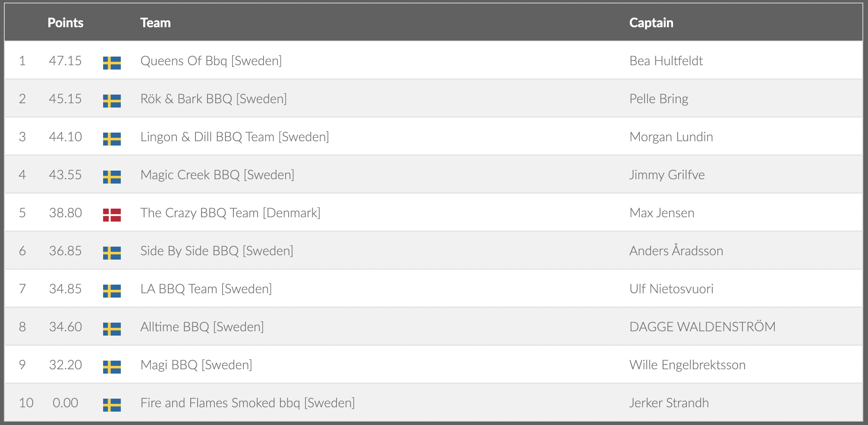Open The Crazy BBQ Team [Denmark] link
868x425 pixels.
230,213
